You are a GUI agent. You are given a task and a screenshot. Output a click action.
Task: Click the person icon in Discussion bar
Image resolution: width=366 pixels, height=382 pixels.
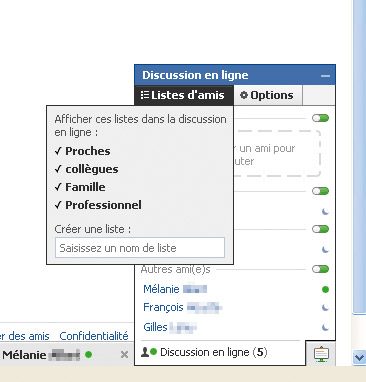145,352
